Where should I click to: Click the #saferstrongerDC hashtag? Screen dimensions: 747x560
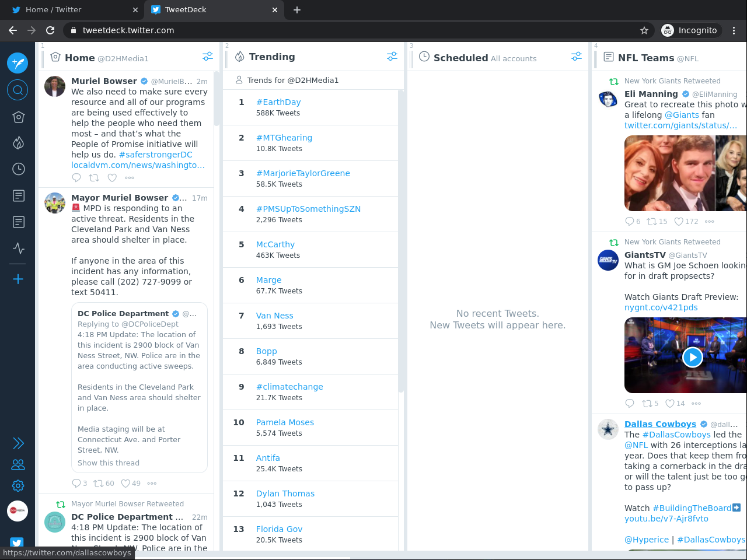(x=156, y=155)
